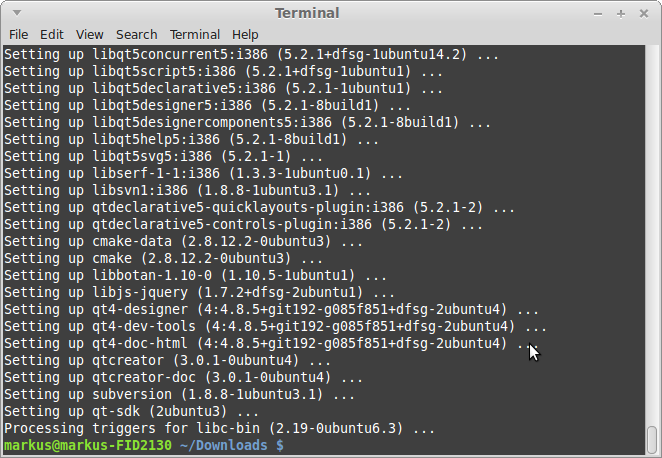Viewport: 662px width, 458px height.
Task: Open the View menu
Action: click(x=89, y=34)
